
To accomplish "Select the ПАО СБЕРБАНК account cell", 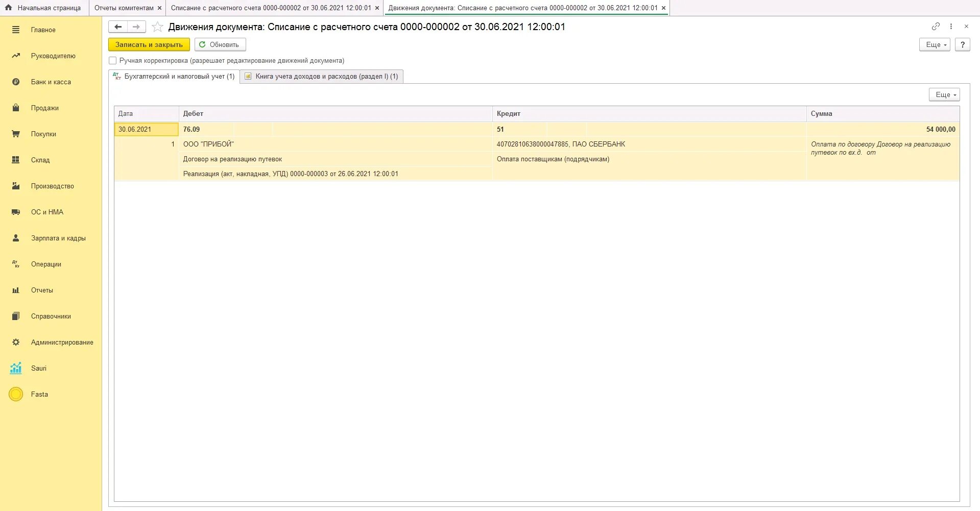I will [x=650, y=144].
